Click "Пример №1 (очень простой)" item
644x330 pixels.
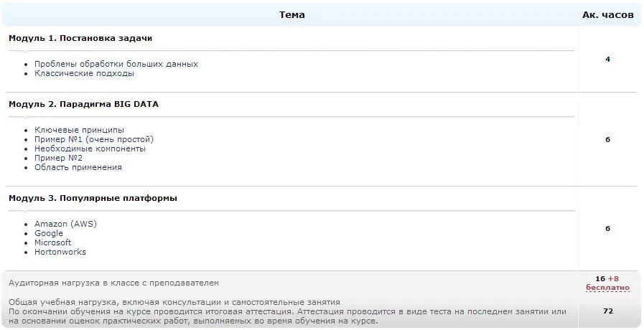coord(94,139)
